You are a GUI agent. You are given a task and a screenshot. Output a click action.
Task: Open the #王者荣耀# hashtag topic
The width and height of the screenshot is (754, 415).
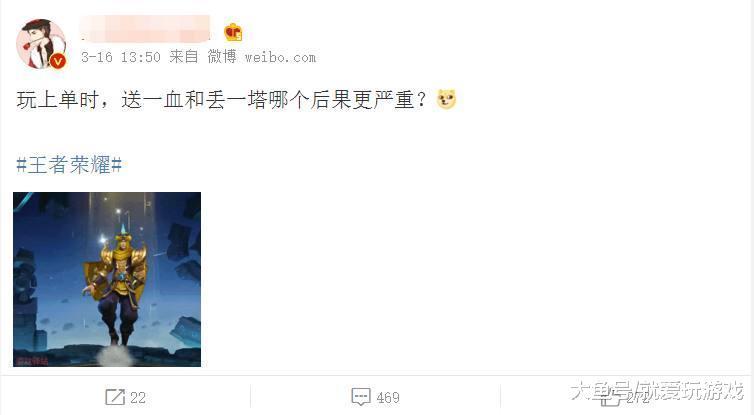(69, 165)
